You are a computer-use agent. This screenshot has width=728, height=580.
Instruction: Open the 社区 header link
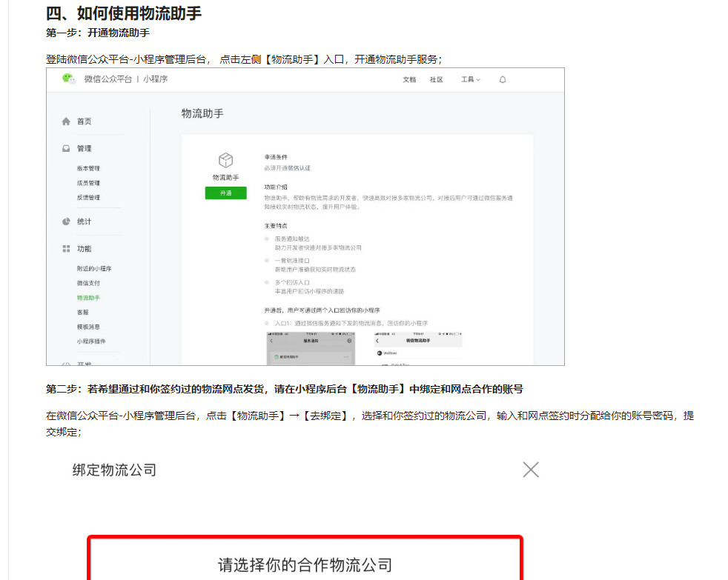pos(436,79)
